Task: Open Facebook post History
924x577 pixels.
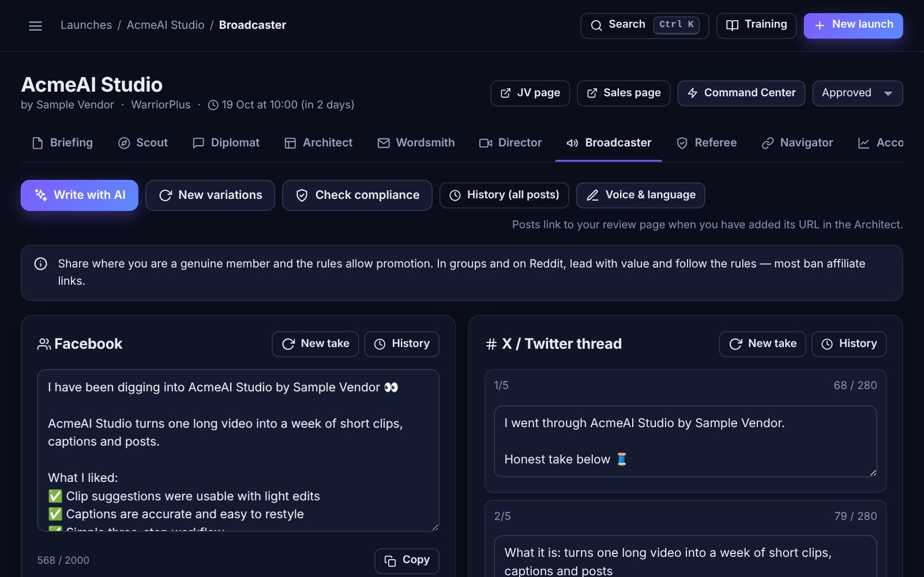Action: (401, 344)
